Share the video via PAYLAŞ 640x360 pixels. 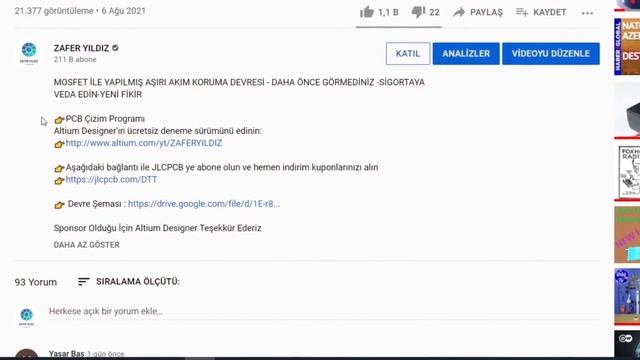pyautogui.click(x=478, y=12)
